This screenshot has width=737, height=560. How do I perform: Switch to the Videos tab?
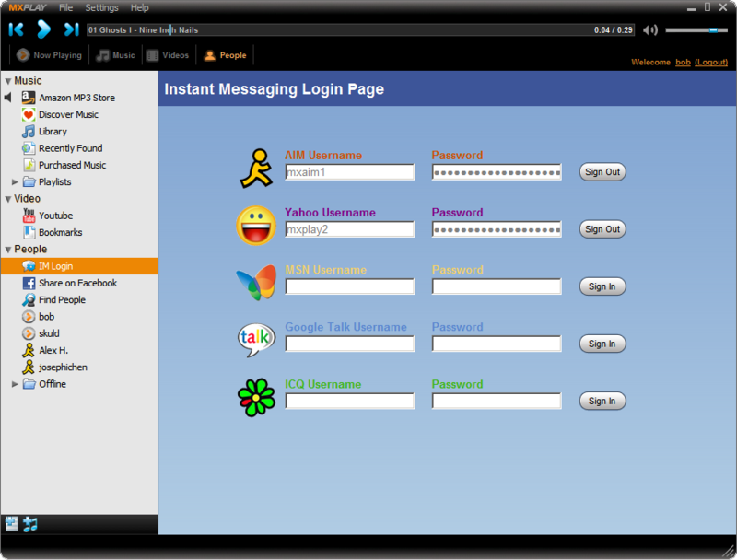point(168,55)
